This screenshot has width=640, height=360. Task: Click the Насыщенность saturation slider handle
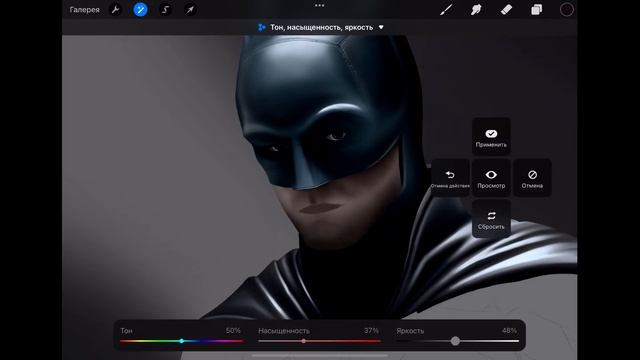click(x=304, y=341)
